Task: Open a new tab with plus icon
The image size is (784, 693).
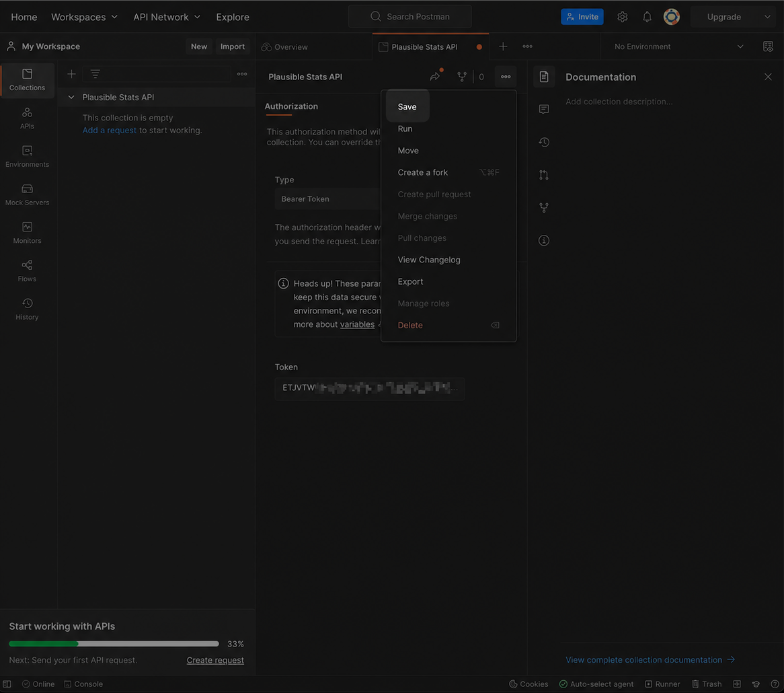Action: 503,46
